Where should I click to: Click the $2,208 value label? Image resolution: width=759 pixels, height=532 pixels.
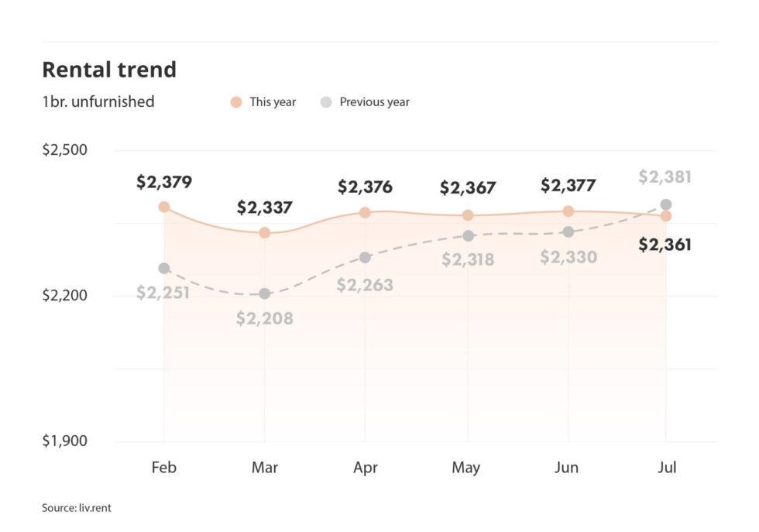[264, 318]
